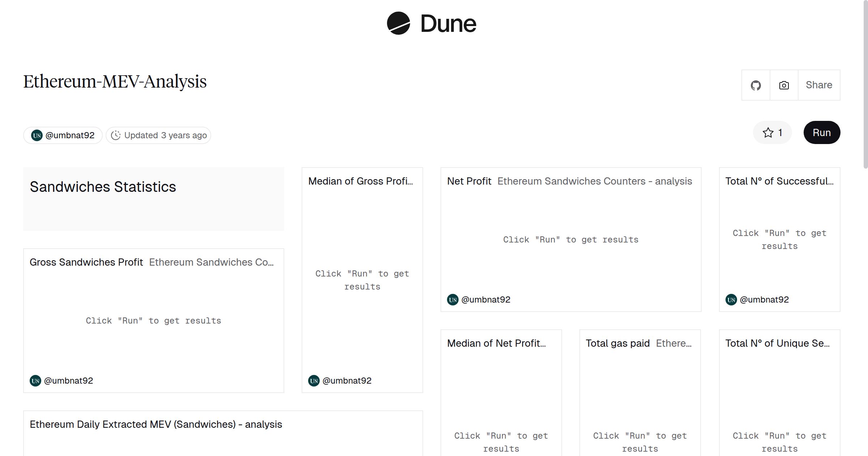This screenshot has height=456, width=868.
Task: Click the page vertical scrollbar
Action: click(x=865, y=83)
